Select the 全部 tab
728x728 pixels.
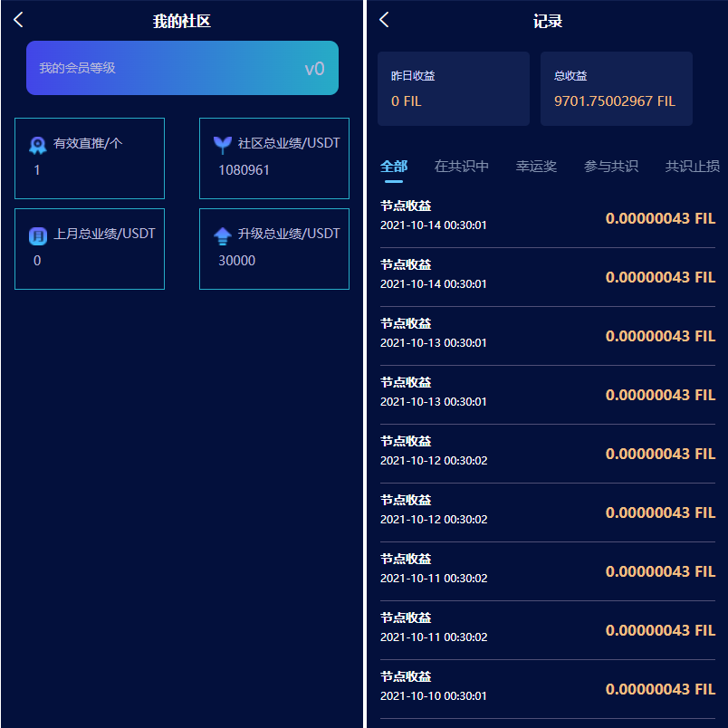(394, 167)
